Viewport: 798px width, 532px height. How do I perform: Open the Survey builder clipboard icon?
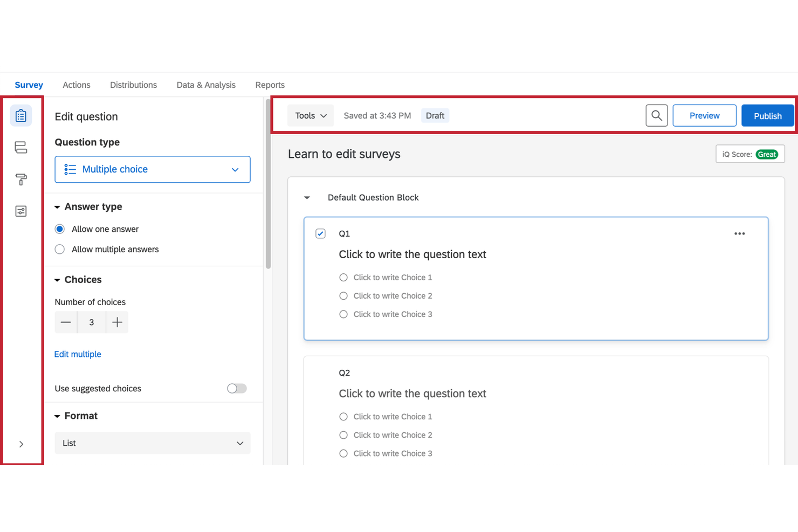(x=20, y=115)
